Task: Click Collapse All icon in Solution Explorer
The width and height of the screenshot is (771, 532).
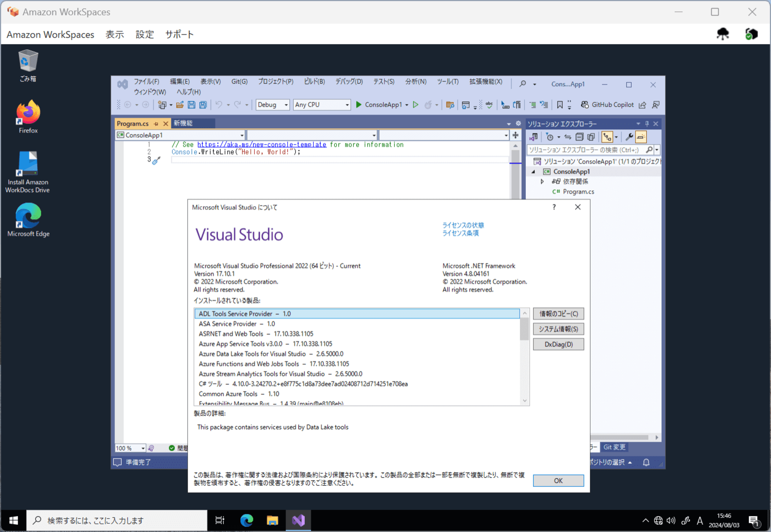Action: pyautogui.click(x=579, y=137)
